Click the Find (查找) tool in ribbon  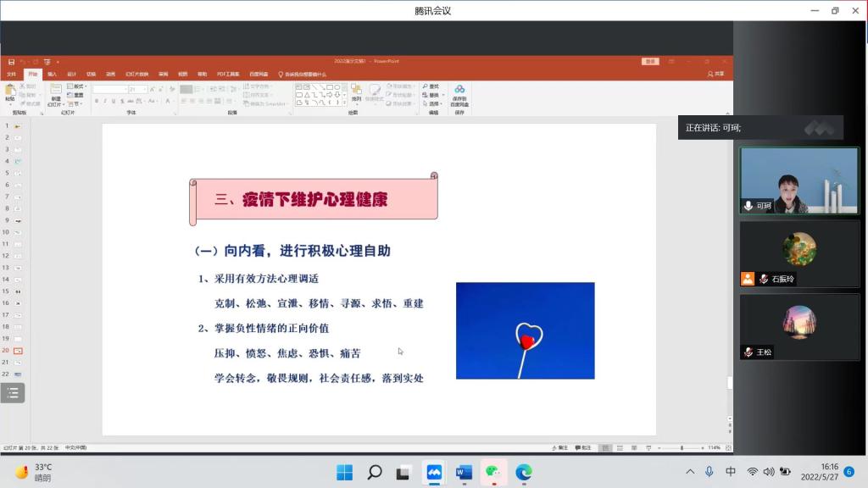[431, 86]
